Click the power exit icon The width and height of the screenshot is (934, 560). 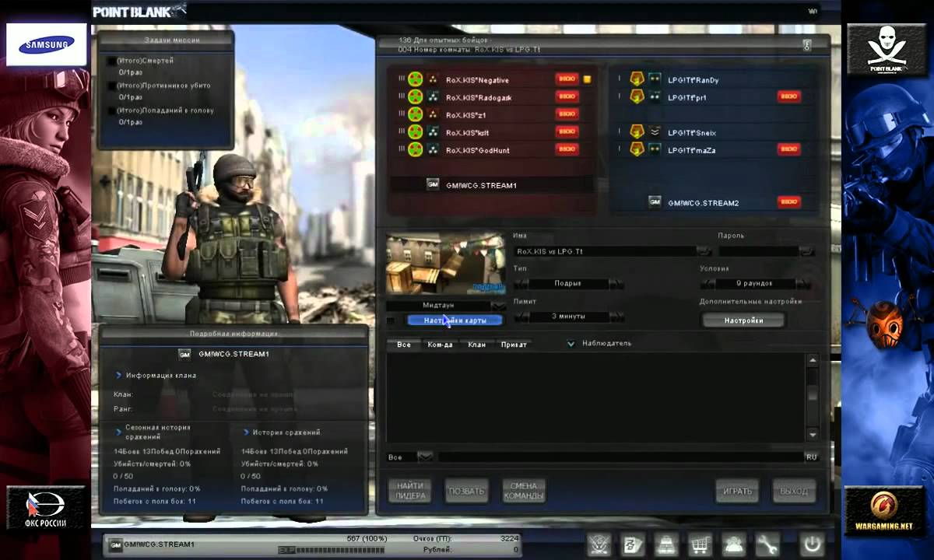point(811,543)
